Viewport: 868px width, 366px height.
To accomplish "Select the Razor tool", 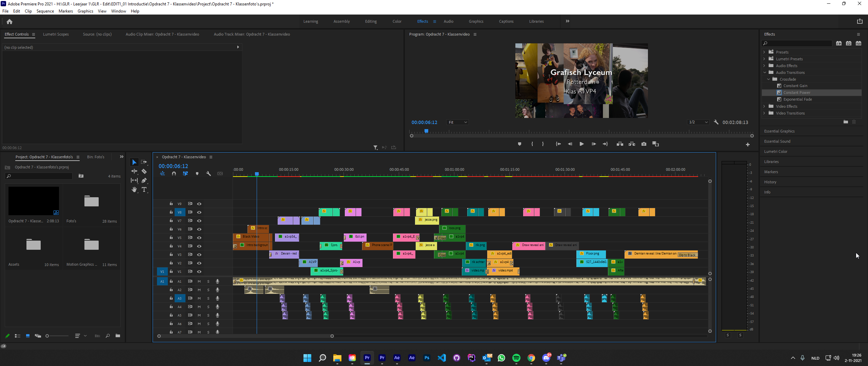I will (144, 171).
